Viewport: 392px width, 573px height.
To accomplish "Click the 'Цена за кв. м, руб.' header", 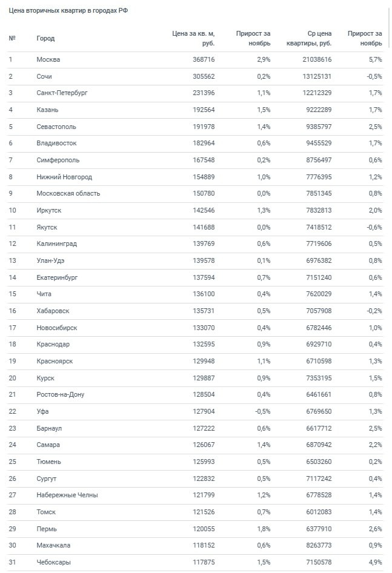I will (193, 38).
